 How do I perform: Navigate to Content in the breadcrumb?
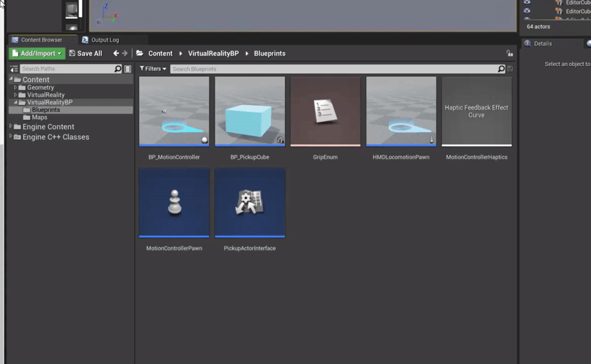pos(160,54)
